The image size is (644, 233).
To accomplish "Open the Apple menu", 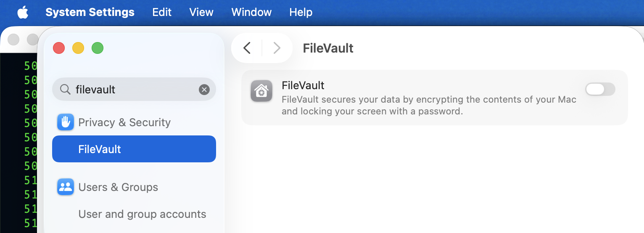I will pos(23,13).
